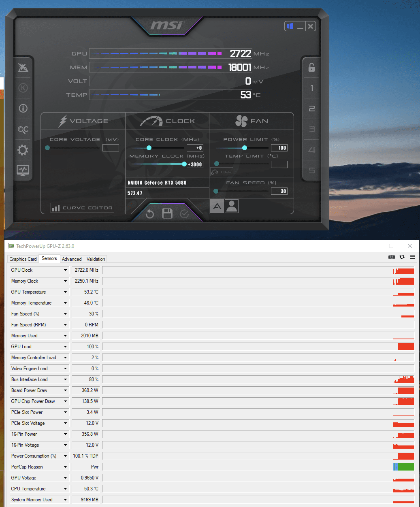Open Fan Speed (%) sensor dropdown
The width and height of the screenshot is (420, 507).
[65, 314]
